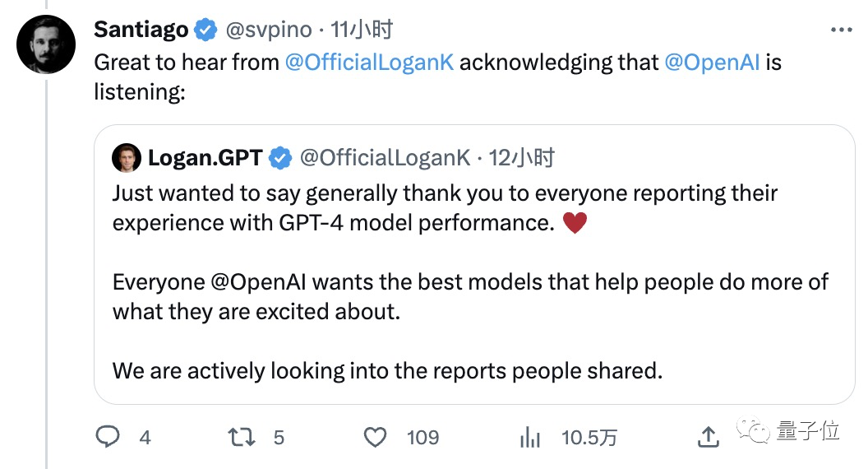Screen dimensions: 868x469
Task: Click the @OpenAI mention in Santiago's tweet
Action: 712,63
